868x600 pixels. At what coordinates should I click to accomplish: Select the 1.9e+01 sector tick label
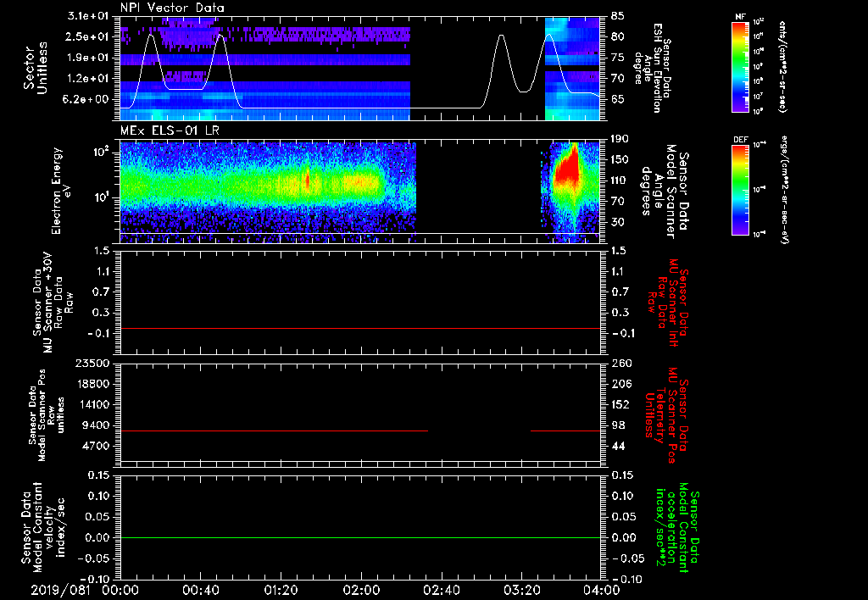click(87, 58)
